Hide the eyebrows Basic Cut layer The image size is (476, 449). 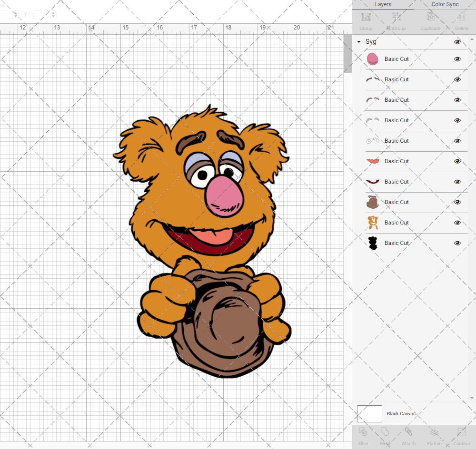[457, 79]
